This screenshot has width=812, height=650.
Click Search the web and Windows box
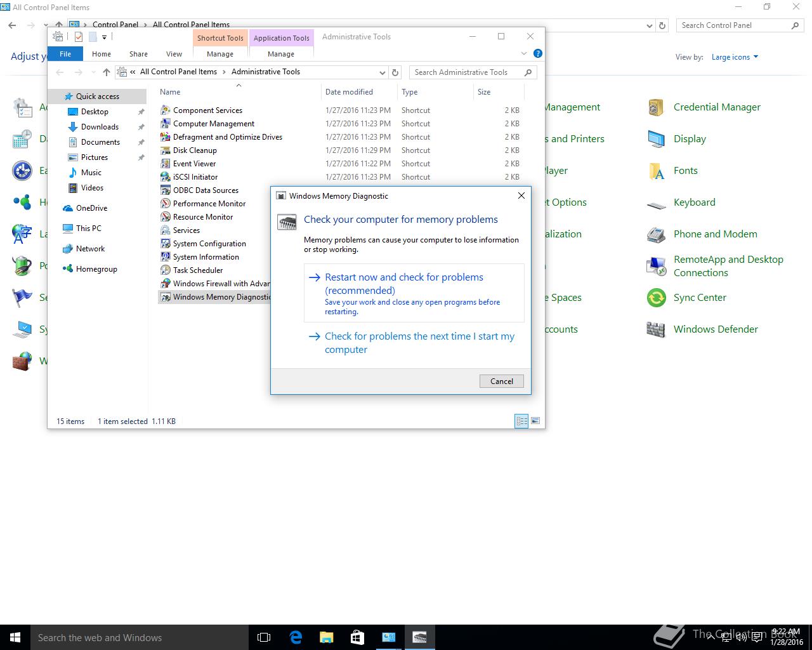click(140, 637)
